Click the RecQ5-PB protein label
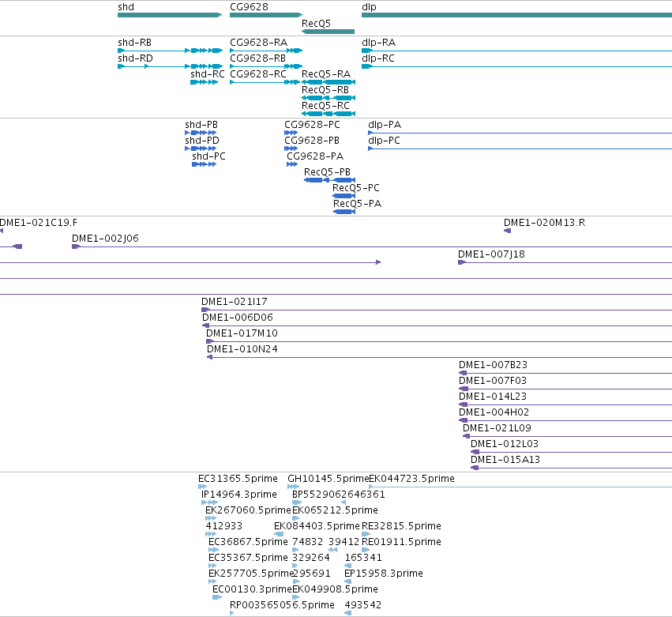 pos(328,172)
